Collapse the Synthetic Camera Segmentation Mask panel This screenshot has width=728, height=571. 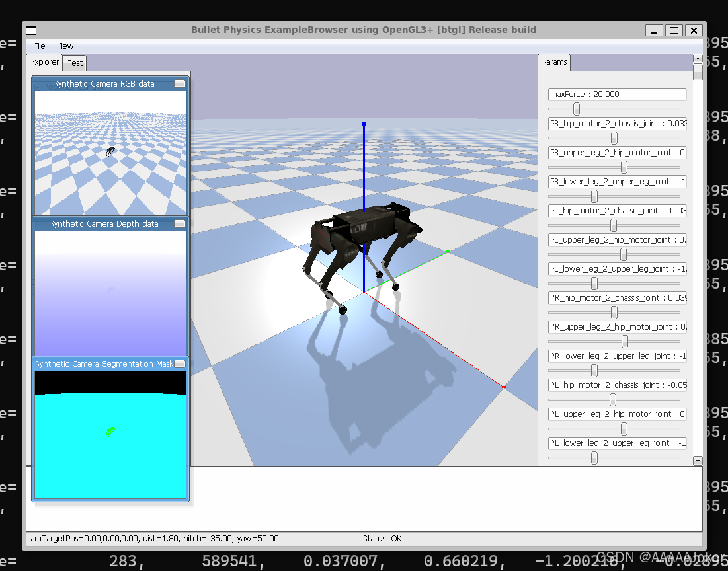point(179,364)
